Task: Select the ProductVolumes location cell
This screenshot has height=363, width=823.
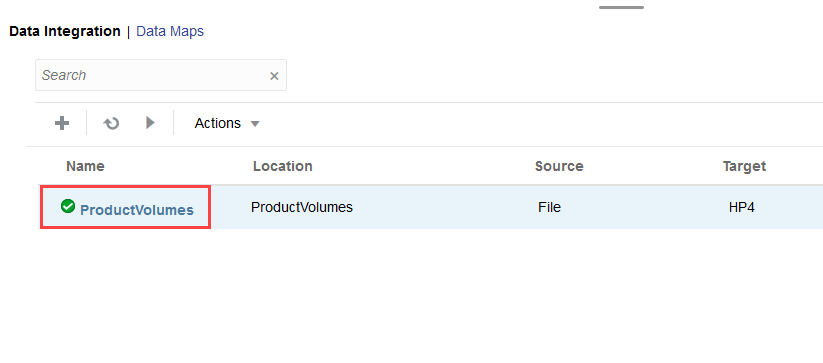Action: (x=302, y=208)
